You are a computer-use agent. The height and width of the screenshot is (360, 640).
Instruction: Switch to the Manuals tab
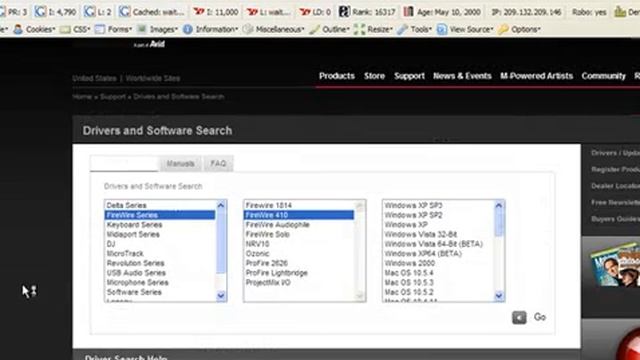pos(180,164)
